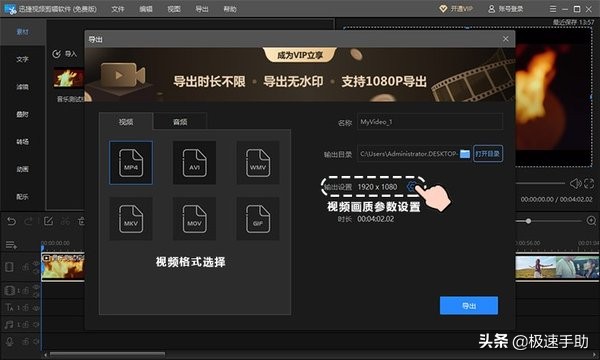
Task: Close the 导出 dialog with X
Action: [x=506, y=39]
